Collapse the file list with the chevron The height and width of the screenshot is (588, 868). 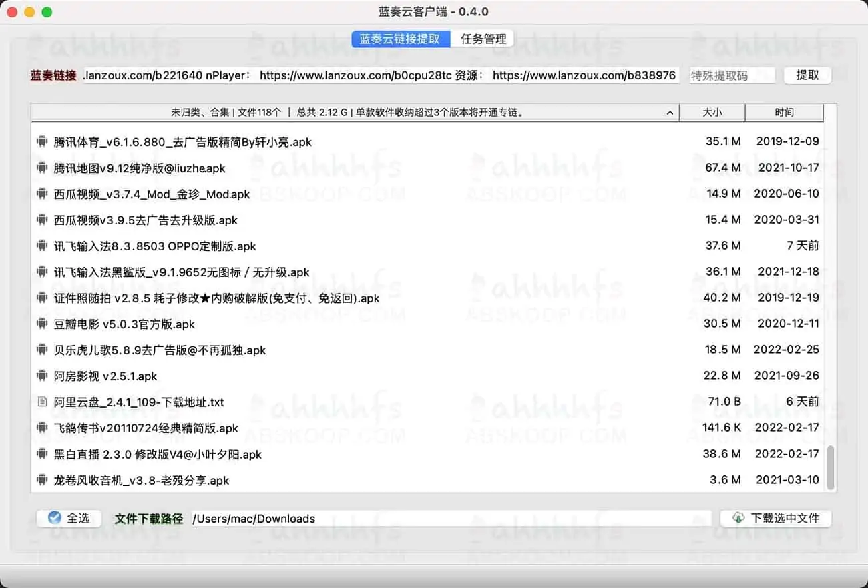point(670,113)
